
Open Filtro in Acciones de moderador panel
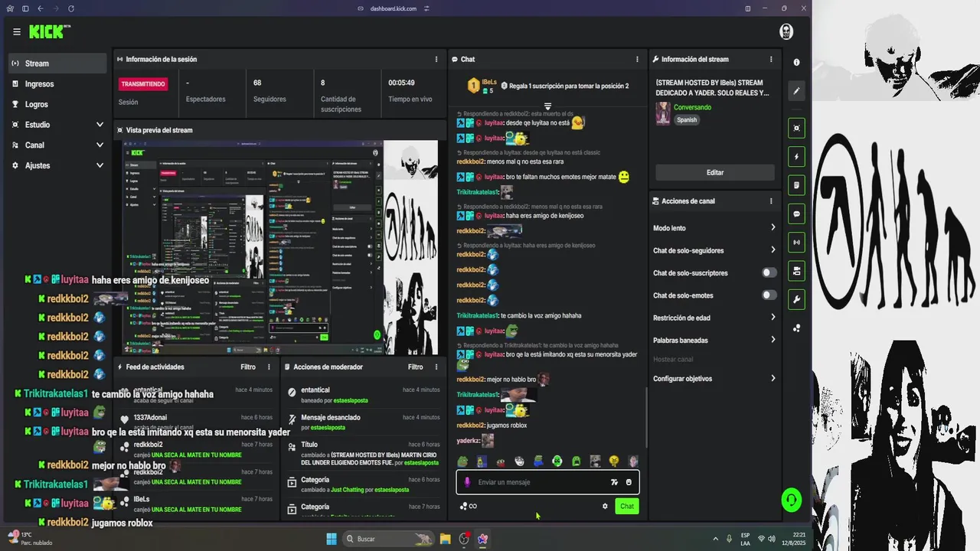click(x=415, y=367)
